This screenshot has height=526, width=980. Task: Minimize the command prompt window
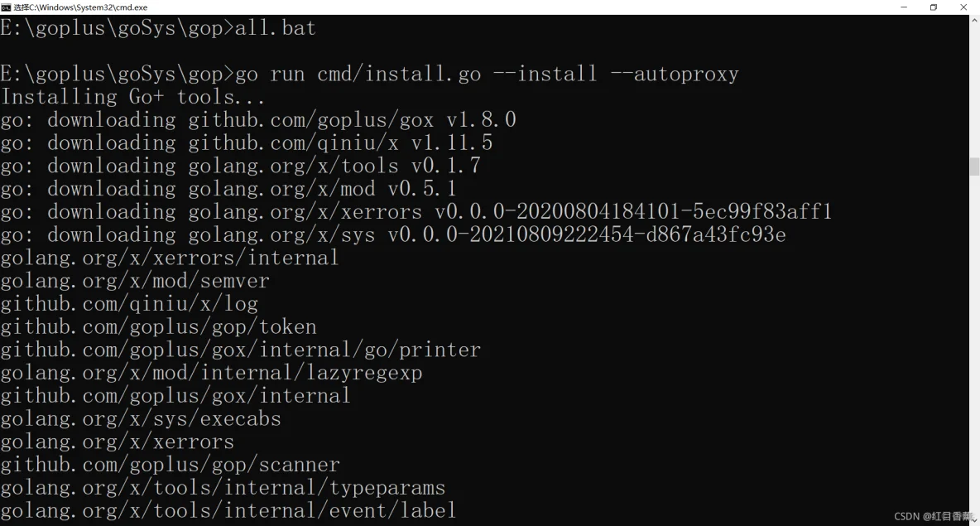904,7
